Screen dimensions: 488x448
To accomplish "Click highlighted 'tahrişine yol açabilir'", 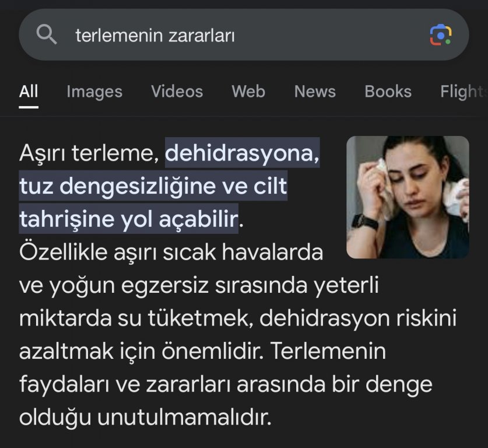I will (128, 219).
